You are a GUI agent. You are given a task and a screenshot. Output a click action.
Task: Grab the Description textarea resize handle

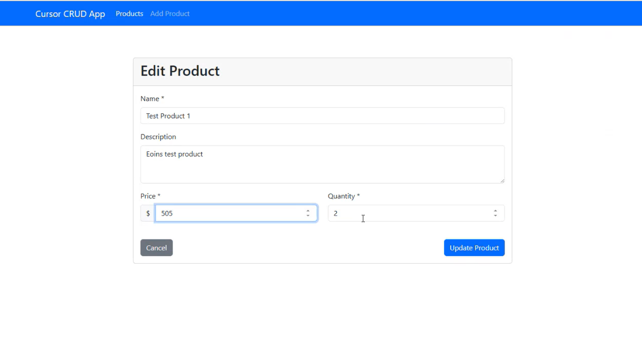[502, 180]
